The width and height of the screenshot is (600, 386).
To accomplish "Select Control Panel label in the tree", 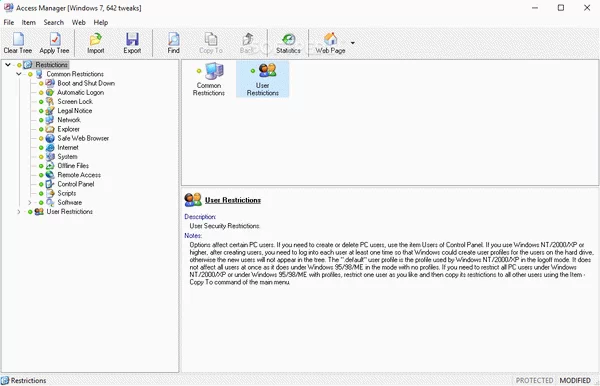I will coord(76,184).
